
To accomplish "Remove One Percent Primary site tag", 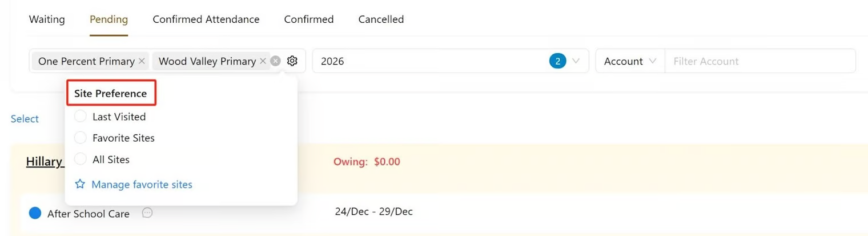I will 142,61.
